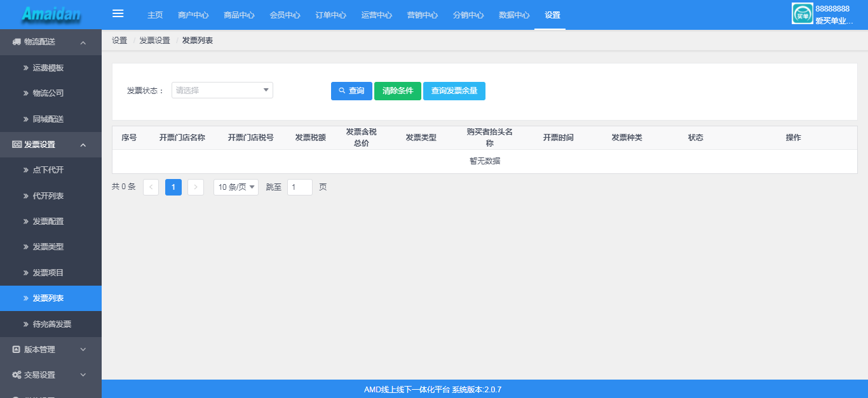This screenshot has height=398, width=868.
Task: Click the 发票税额 column header
Action: click(311, 138)
